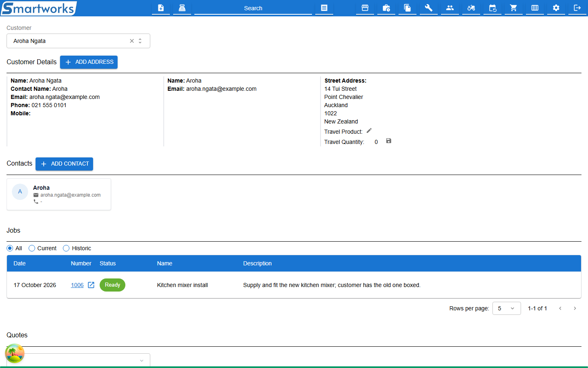588x368 pixels.
Task: Edit Travel Product with pencil icon
Action: coord(369,131)
